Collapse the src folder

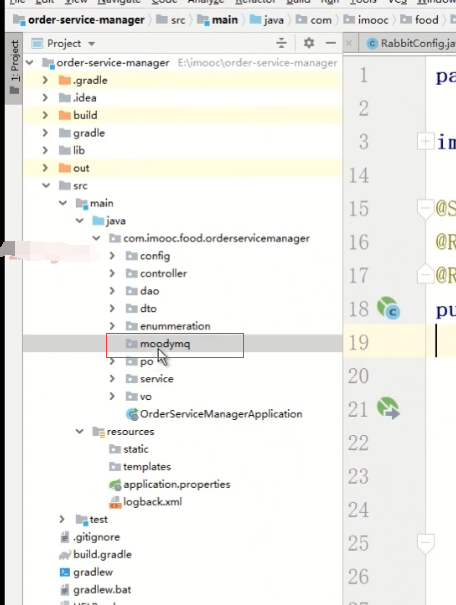[x=46, y=185]
